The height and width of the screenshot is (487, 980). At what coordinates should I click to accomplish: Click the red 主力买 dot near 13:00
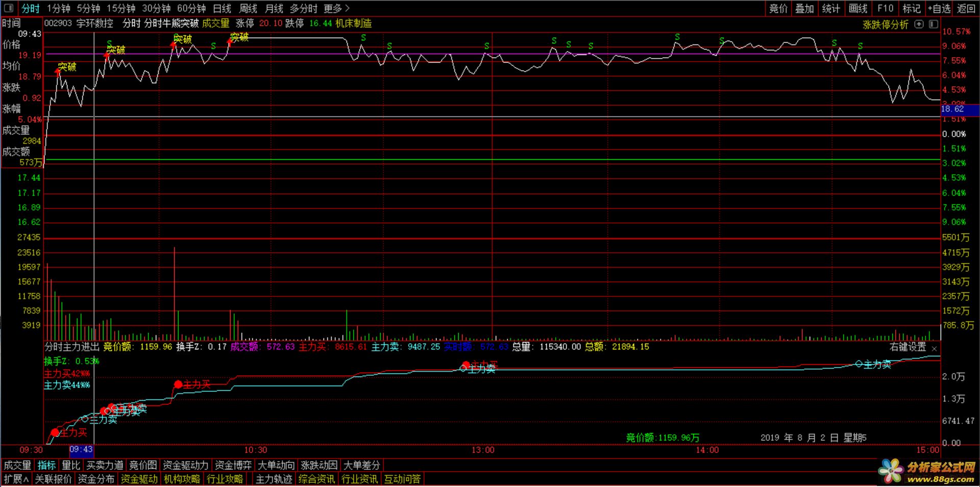point(465,365)
